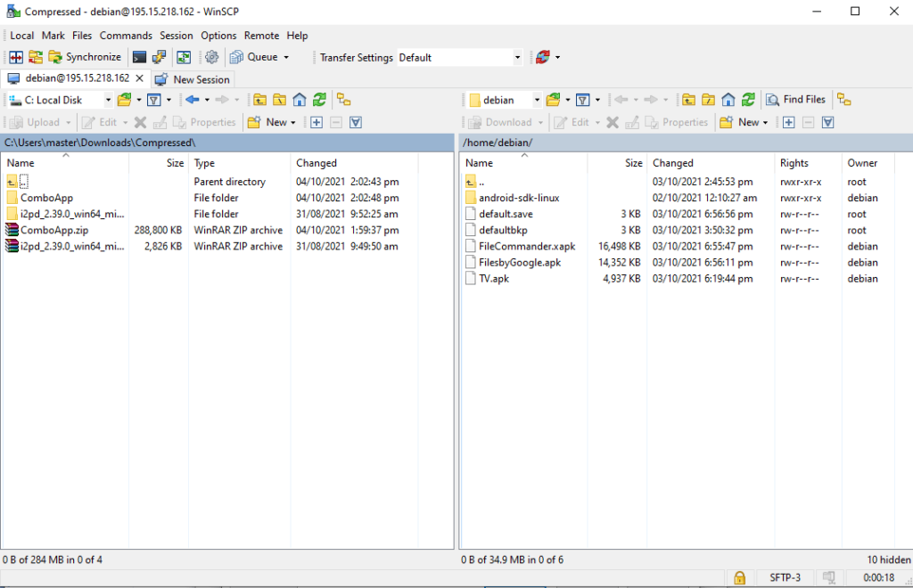Go to local home directory icon
The width and height of the screenshot is (913, 588).
[300, 100]
